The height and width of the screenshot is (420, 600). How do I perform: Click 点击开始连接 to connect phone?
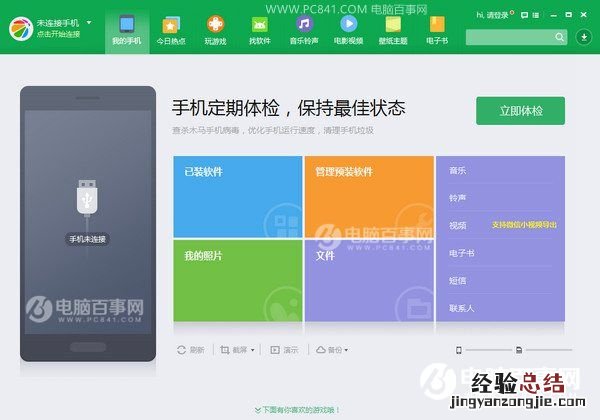[x=59, y=34]
